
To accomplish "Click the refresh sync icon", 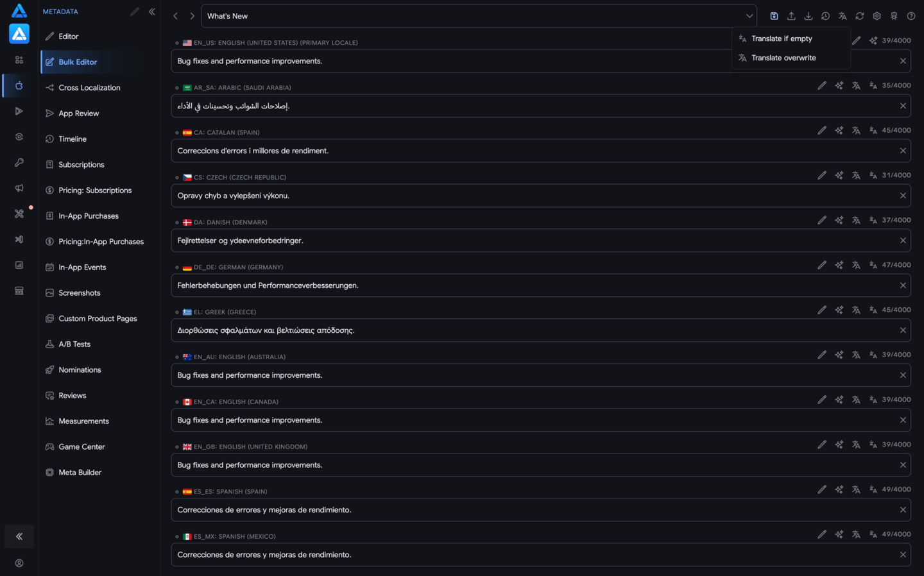I will click(860, 16).
